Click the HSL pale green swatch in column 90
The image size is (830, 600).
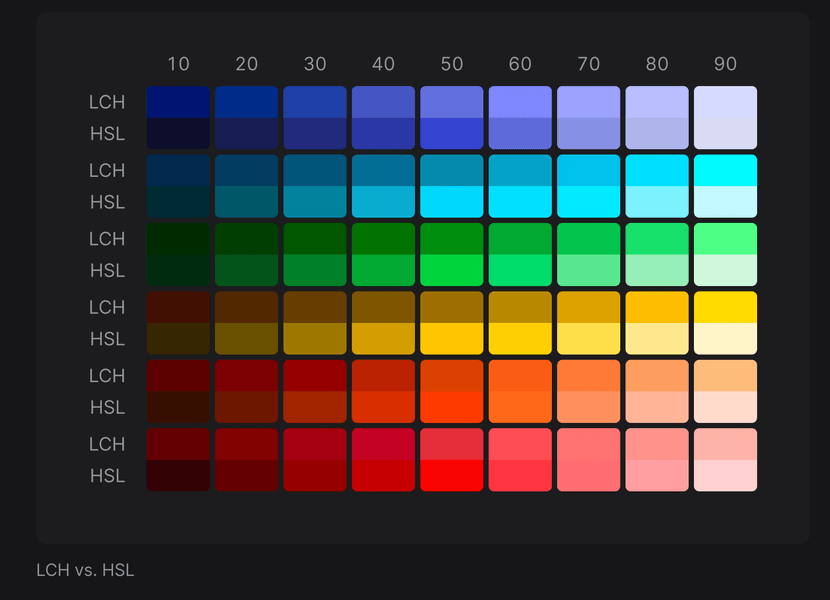pos(725,270)
